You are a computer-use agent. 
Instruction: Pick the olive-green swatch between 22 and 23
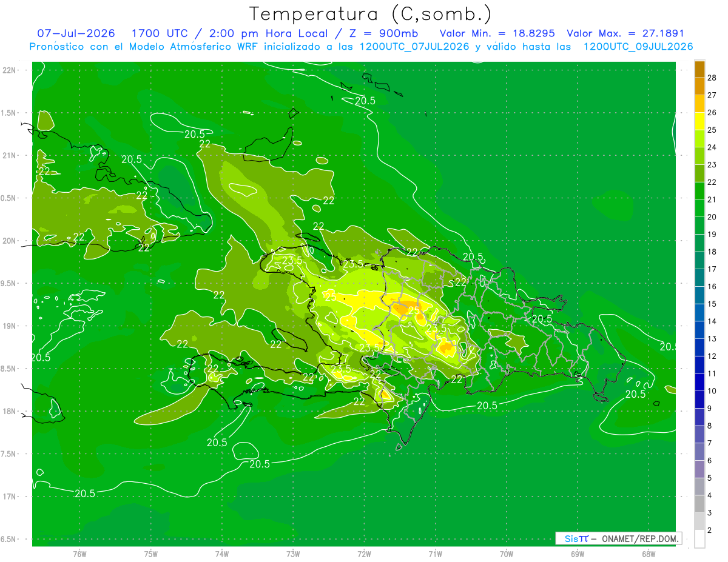[x=699, y=173]
